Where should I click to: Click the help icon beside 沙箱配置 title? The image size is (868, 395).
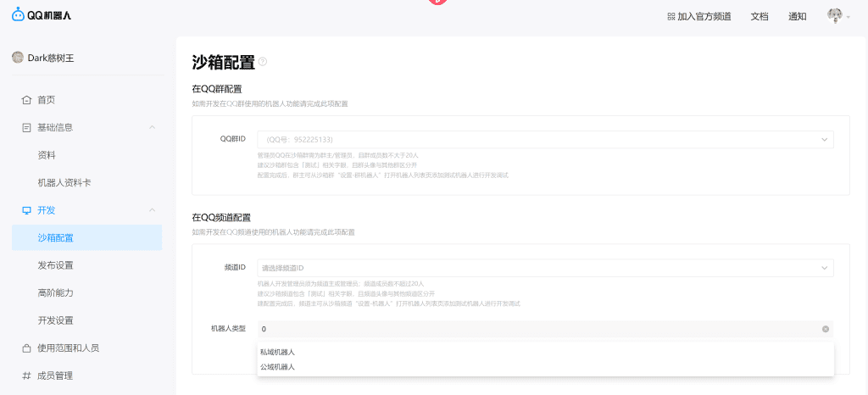(x=263, y=62)
